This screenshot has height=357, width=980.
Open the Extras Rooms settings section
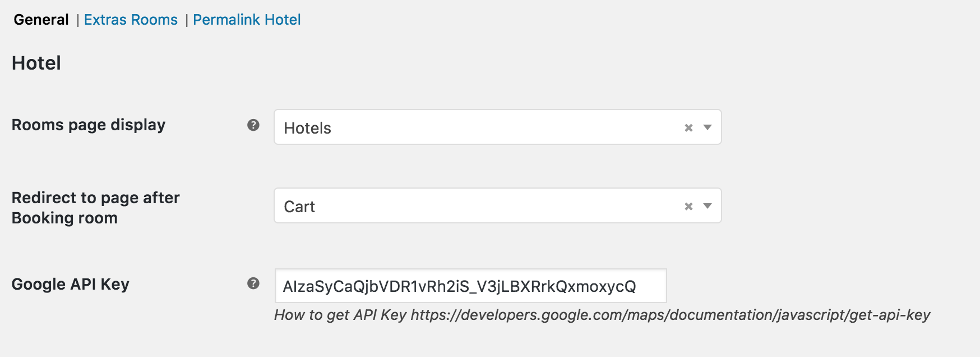131,20
